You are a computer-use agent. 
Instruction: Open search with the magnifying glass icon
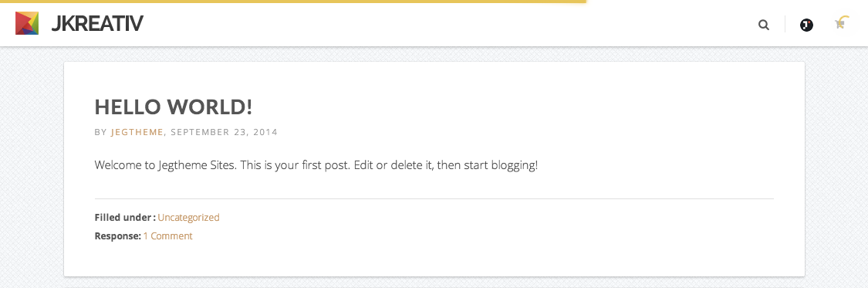pos(763,25)
